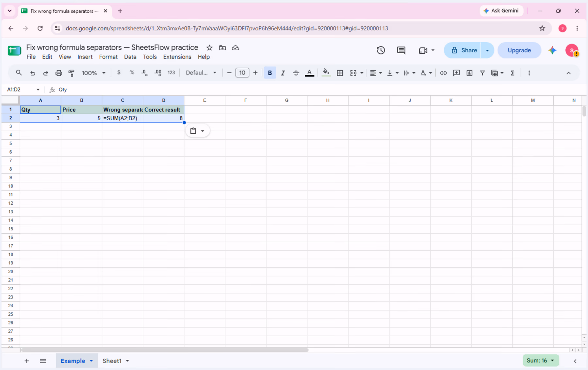Add a new sheet

coord(26,361)
